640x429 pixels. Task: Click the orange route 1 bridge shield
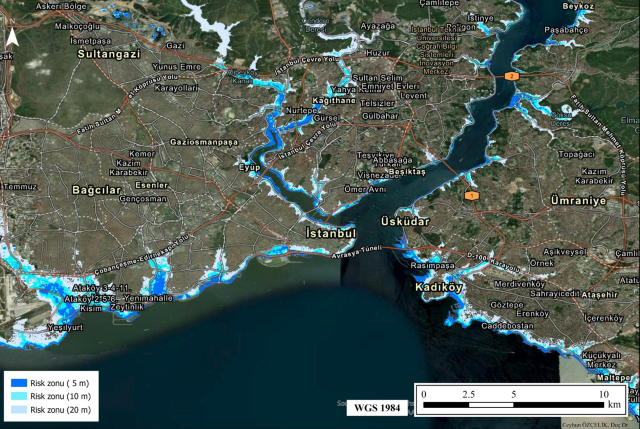click(470, 196)
